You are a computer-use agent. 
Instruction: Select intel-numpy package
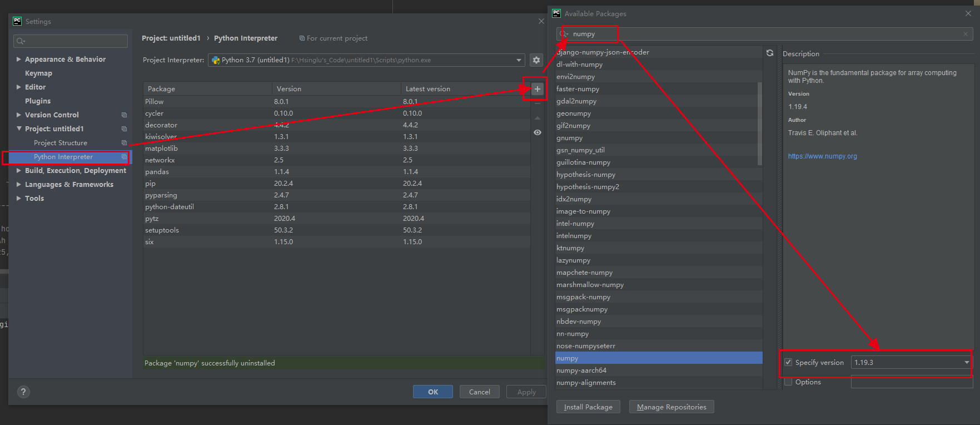coord(659,224)
